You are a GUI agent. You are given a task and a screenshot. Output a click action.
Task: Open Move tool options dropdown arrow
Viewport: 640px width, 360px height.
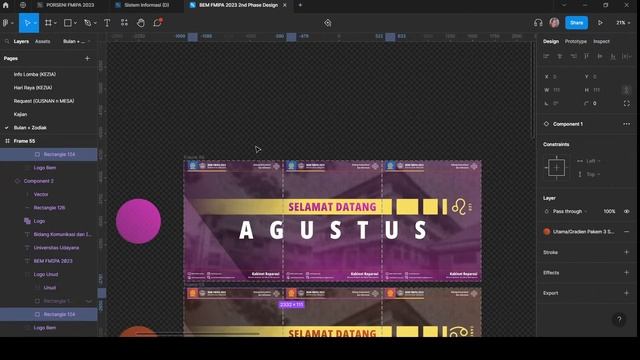click(x=35, y=23)
